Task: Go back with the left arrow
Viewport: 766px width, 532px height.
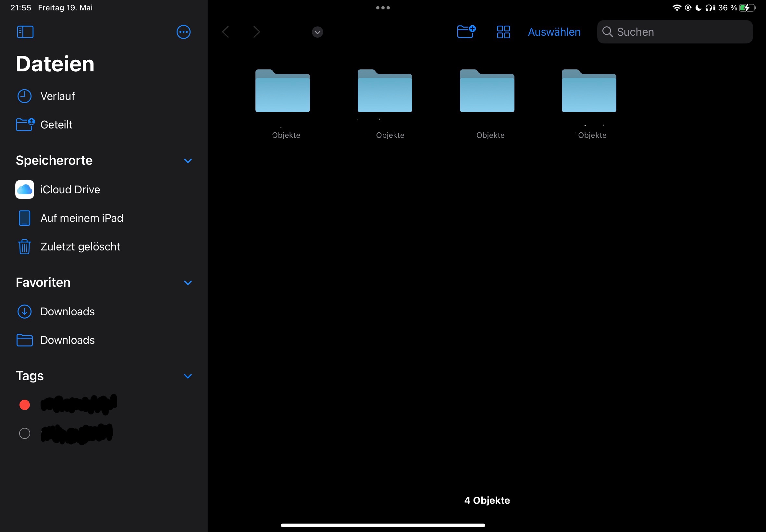Action: pyautogui.click(x=226, y=32)
